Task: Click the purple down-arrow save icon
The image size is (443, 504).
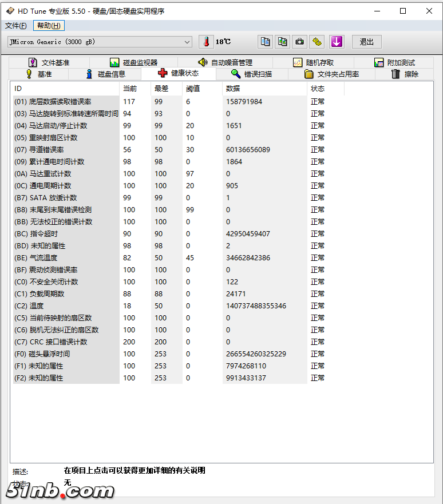Action: tap(337, 42)
